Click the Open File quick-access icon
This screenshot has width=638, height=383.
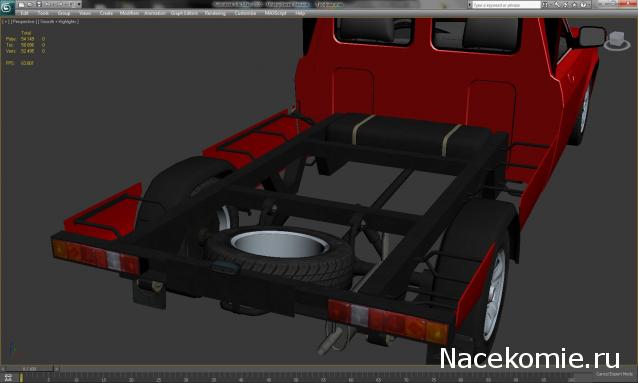pyautogui.click(x=30, y=4)
